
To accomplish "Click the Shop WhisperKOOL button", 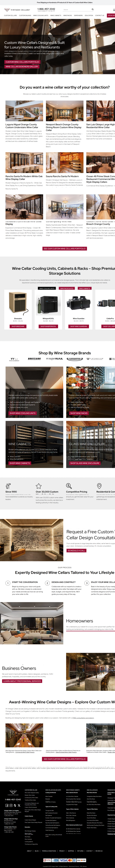I will pos(48,326).
